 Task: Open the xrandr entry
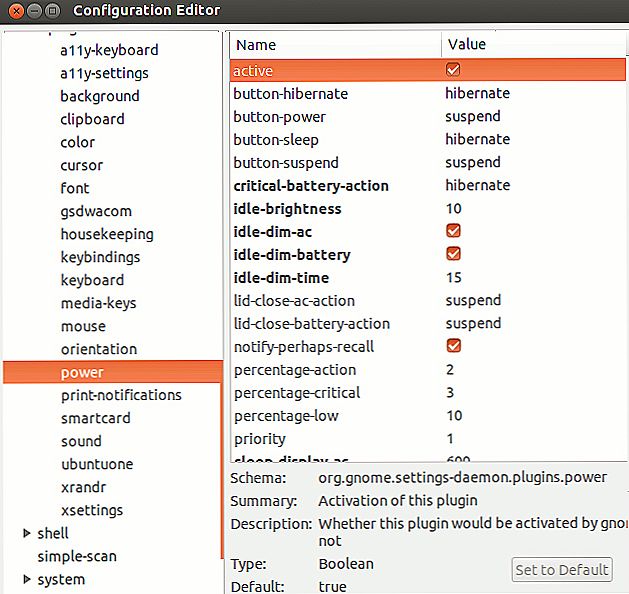[83, 487]
